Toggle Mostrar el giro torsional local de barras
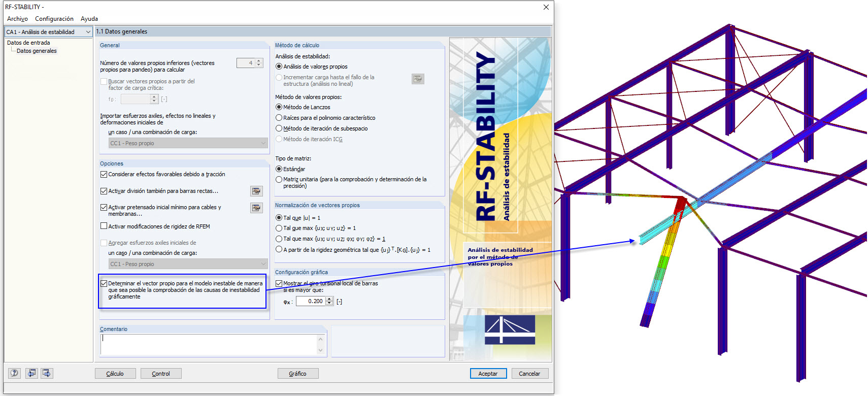The height and width of the screenshot is (396, 868). [279, 283]
